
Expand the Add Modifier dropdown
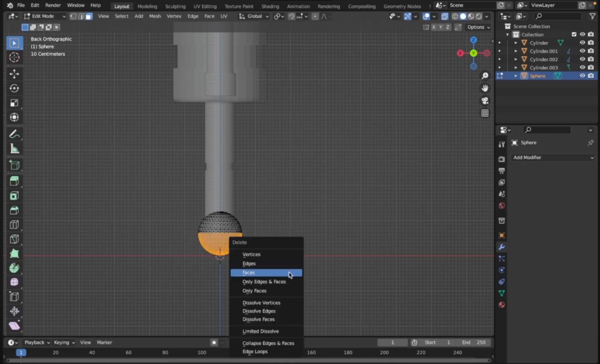click(553, 157)
